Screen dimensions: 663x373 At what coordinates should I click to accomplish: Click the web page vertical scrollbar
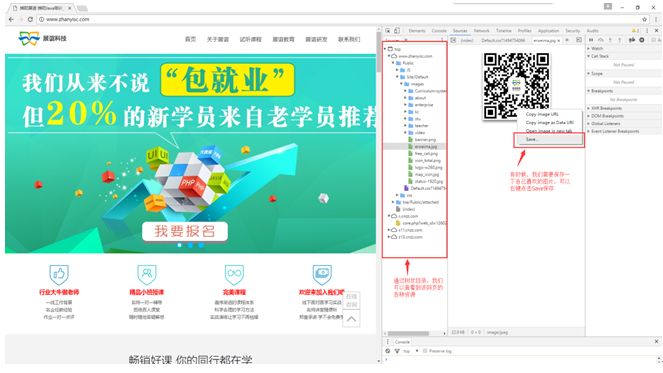[378, 53]
